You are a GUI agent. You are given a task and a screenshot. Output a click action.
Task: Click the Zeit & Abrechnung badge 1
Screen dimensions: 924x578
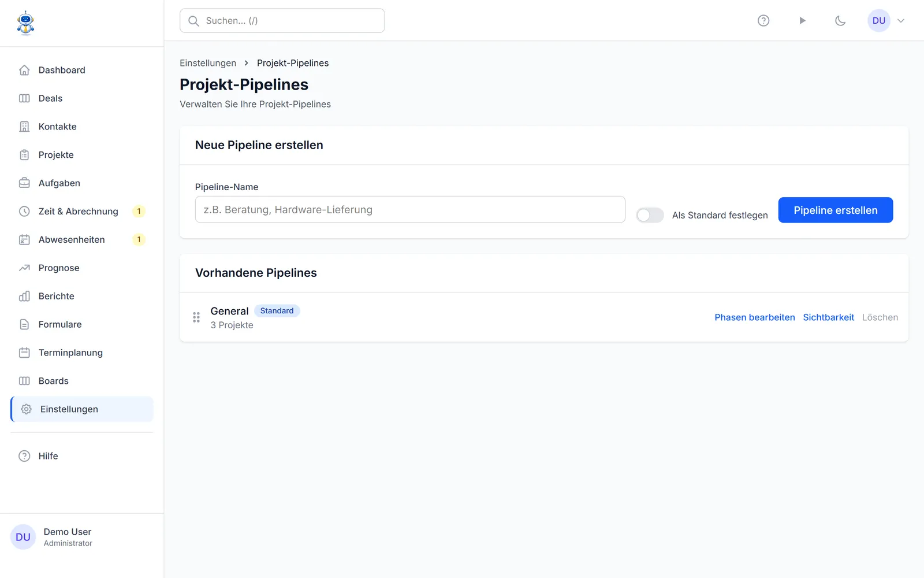click(x=139, y=212)
